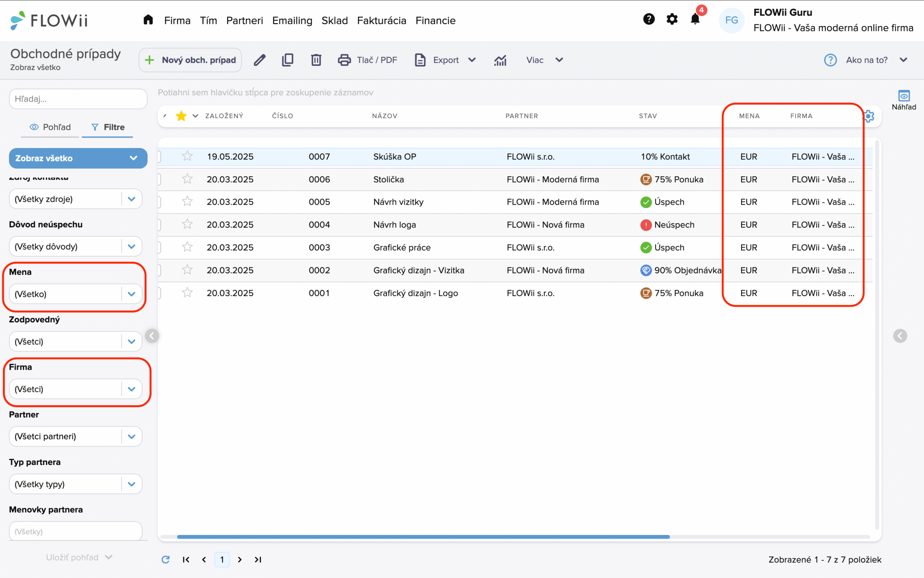This screenshot has width=924, height=578.
Task: Delete record with trash icon
Action: click(316, 60)
